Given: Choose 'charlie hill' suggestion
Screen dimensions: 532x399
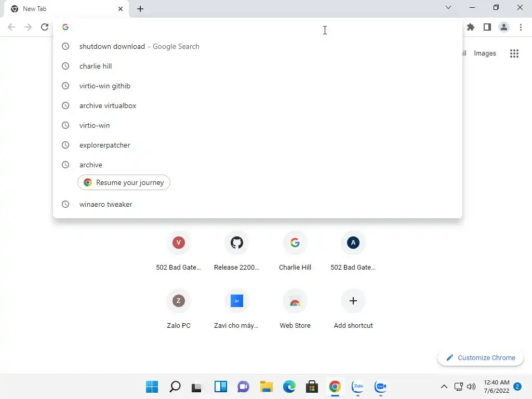Looking at the screenshot, I should point(258,66).
